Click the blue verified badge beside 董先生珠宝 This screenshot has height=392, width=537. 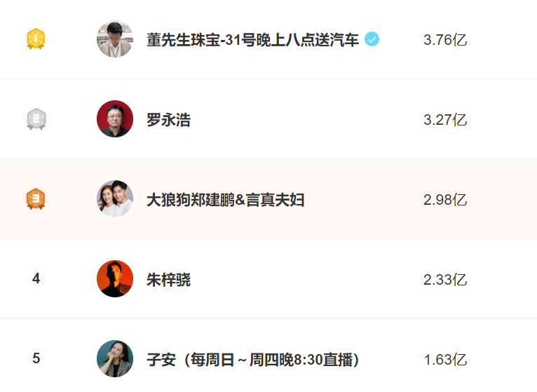(x=372, y=39)
